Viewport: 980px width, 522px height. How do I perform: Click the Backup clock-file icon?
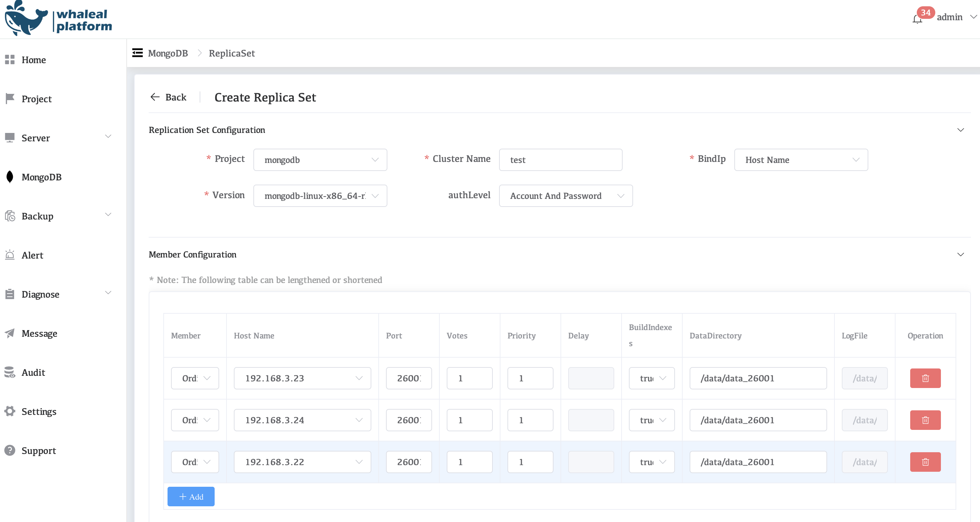(x=10, y=216)
